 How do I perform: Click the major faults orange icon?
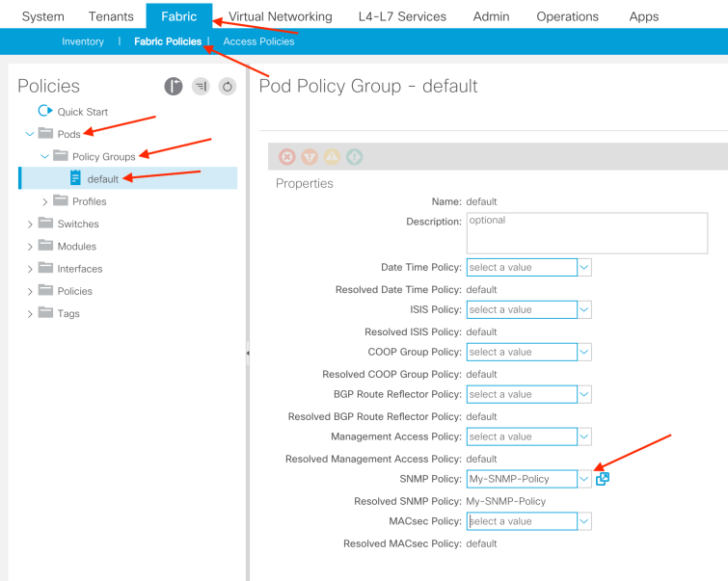click(309, 157)
